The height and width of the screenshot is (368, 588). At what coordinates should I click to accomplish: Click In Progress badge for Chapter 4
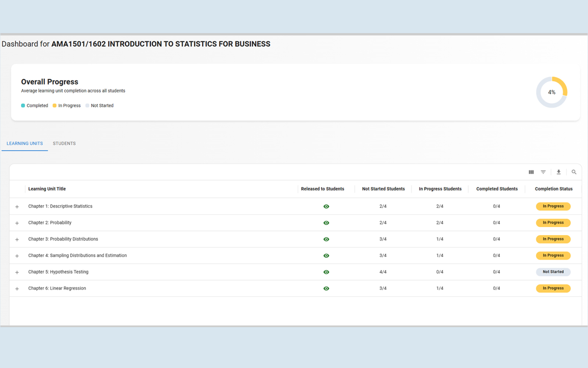pyautogui.click(x=553, y=255)
